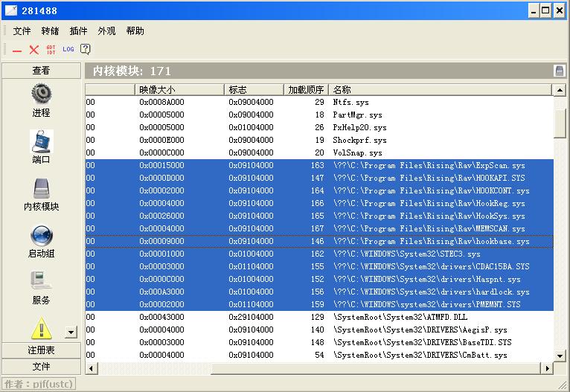Image resolution: width=570 pixels, height=392 pixels.
Task: Sort by the 标志 column header
Action: (x=254, y=90)
